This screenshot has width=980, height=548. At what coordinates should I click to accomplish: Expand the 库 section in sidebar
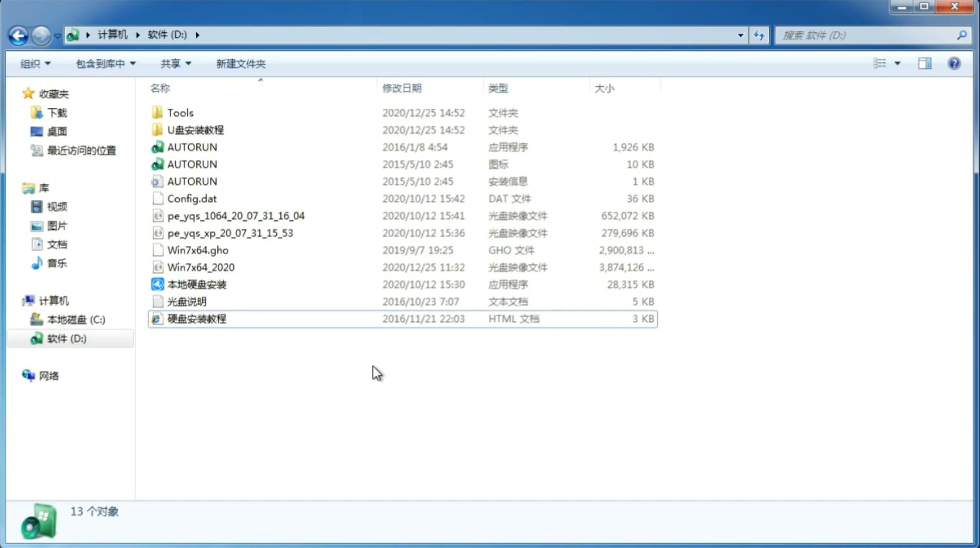tap(19, 187)
